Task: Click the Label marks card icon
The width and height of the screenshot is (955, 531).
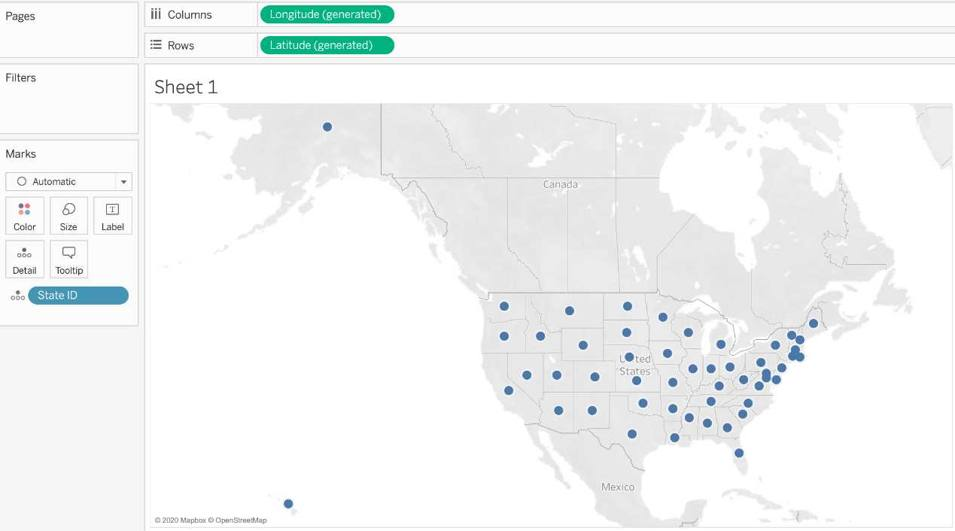Action: 112,215
